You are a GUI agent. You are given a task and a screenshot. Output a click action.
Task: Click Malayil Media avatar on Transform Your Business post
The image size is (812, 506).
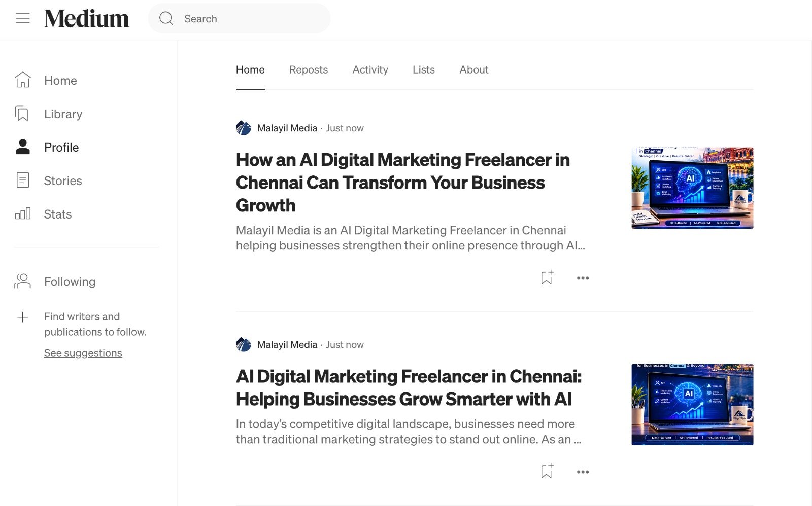pos(244,128)
